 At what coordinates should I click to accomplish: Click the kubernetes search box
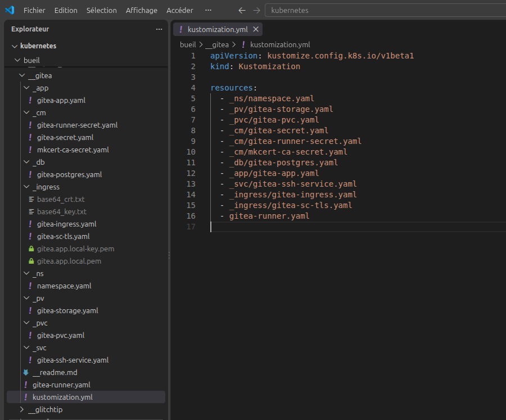[385, 10]
